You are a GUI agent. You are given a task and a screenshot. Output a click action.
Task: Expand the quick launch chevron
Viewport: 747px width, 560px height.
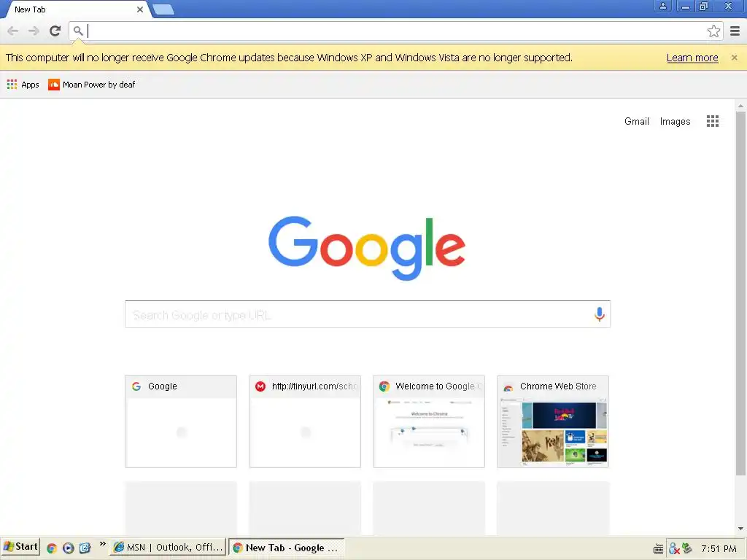coord(102,544)
